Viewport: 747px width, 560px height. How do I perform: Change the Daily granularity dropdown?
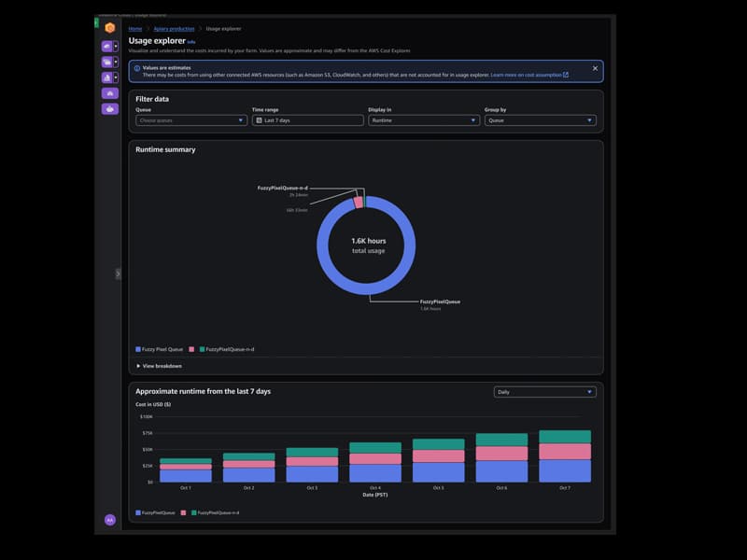click(544, 391)
